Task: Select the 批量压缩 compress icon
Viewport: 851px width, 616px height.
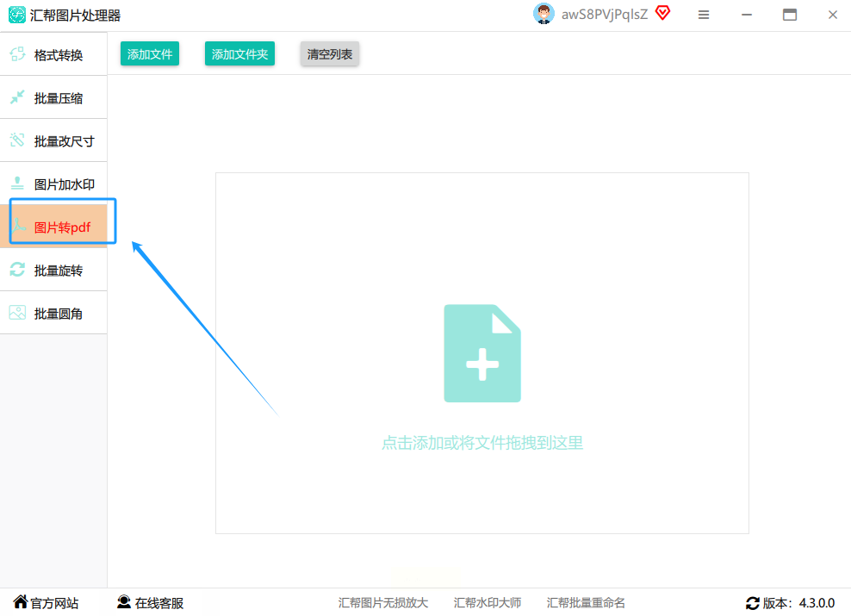Action: pyautogui.click(x=17, y=97)
